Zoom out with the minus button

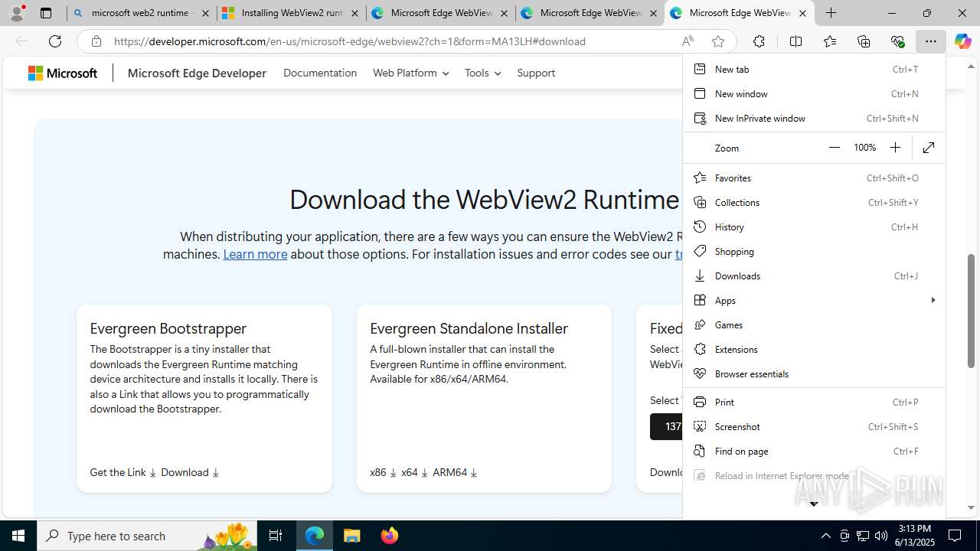pyautogui.click(x=835, y=148)
